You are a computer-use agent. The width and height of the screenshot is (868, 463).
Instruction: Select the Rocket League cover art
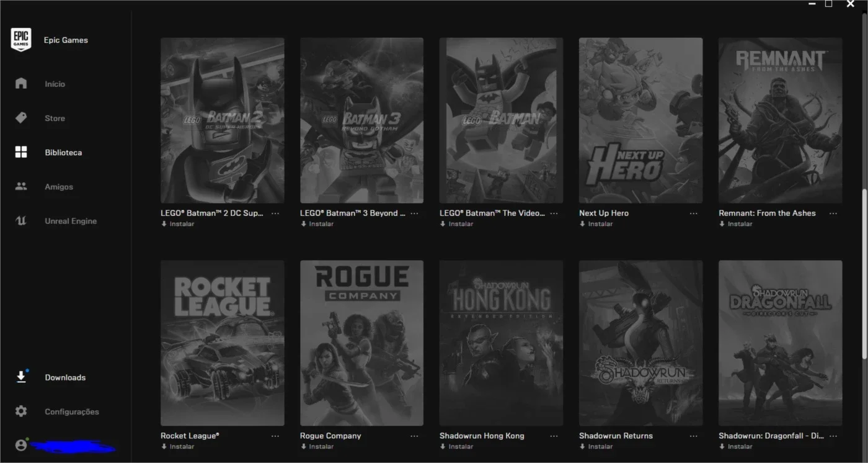[223, 343]
